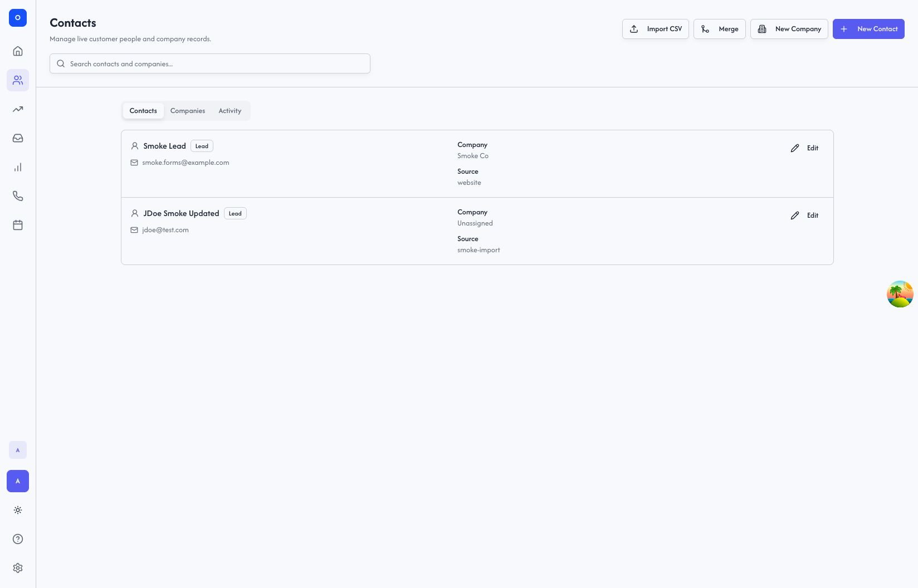Click the 'Unassigned' company value
Image resolution: width=918 pixels, height=588 pixels.
click(x=475, y=223)
